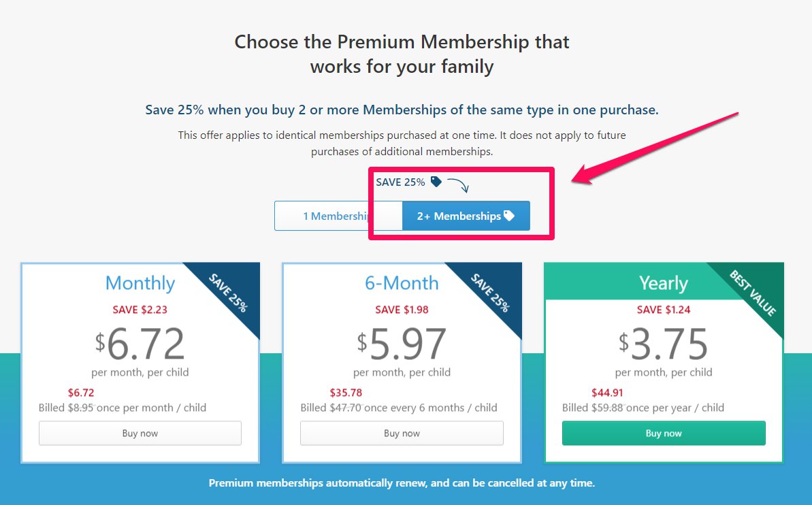Click the $6.72 monthly price
812x505 pixels.
click(x=140, y=344)
